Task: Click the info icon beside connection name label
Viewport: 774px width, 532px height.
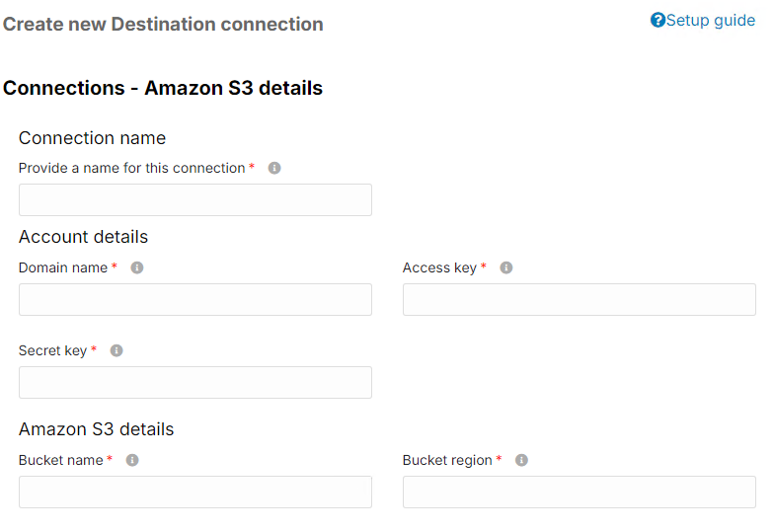Action: click(274, 168)
